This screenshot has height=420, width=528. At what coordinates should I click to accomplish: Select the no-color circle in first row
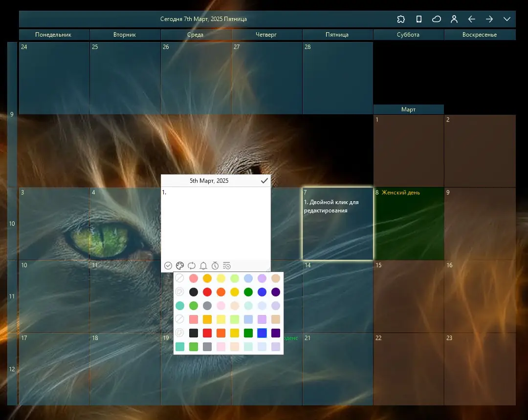pos(180,278)
